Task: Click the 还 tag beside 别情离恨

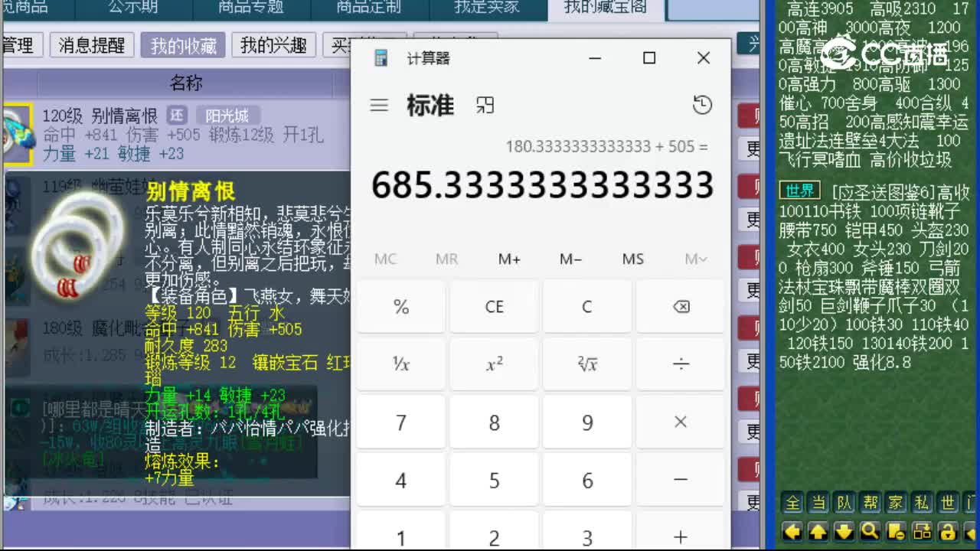Action: 178,116
